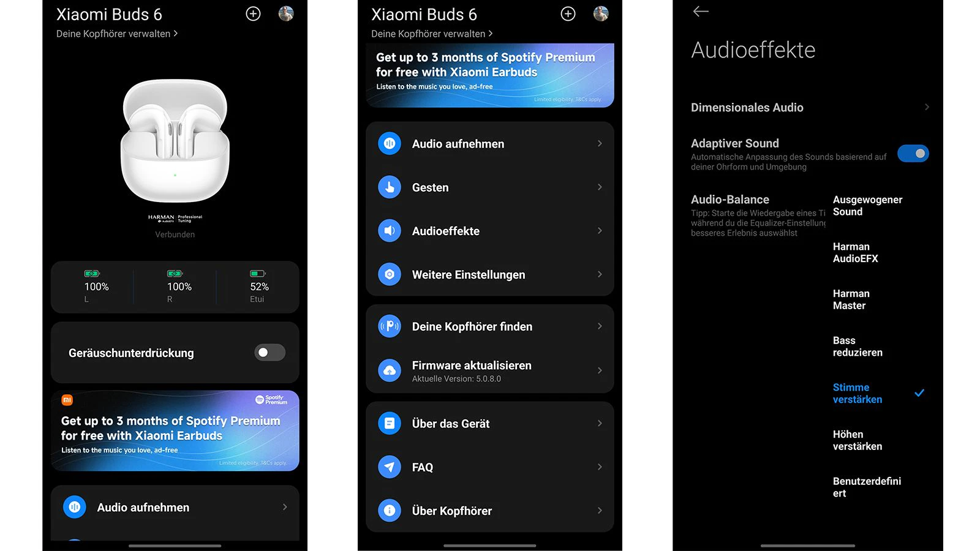
Task: Tap the Verbunden status text
Action: click(175, 234)
